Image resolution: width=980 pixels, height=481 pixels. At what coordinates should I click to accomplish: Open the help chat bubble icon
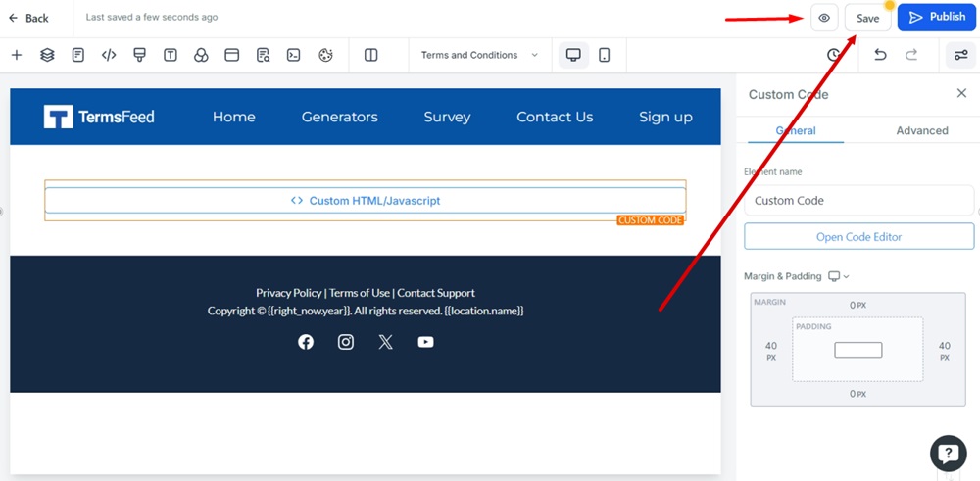pyautogui.click(x=948, y=453)
